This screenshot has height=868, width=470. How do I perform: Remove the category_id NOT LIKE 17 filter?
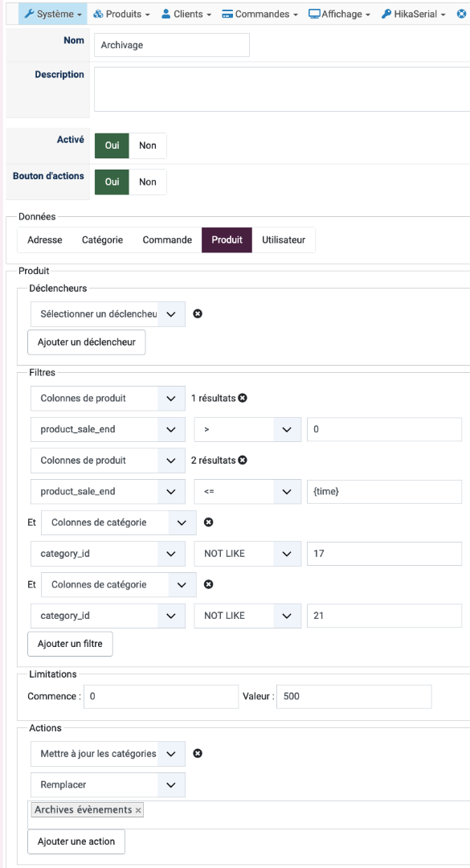(209, 522)
